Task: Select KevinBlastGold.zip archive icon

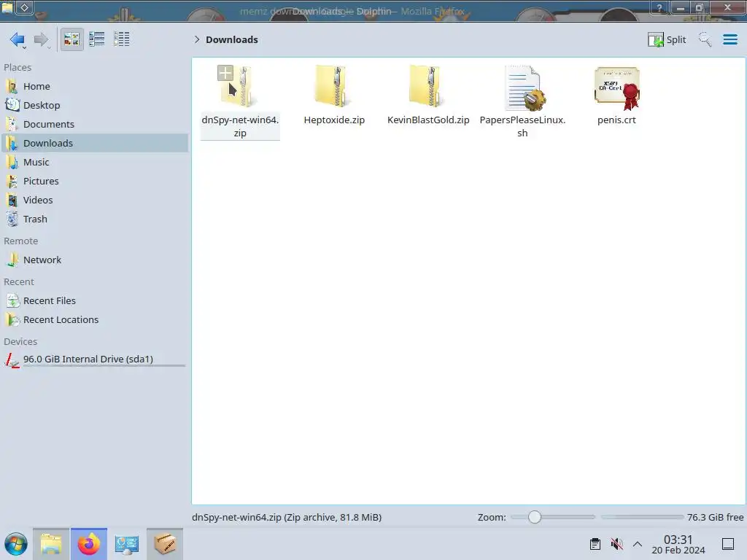Action: tap(427, 87)
